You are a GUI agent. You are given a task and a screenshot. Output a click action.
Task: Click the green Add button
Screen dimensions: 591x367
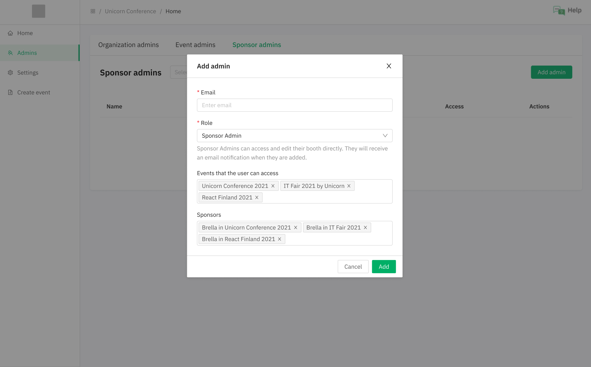click(x=384, y=267)
